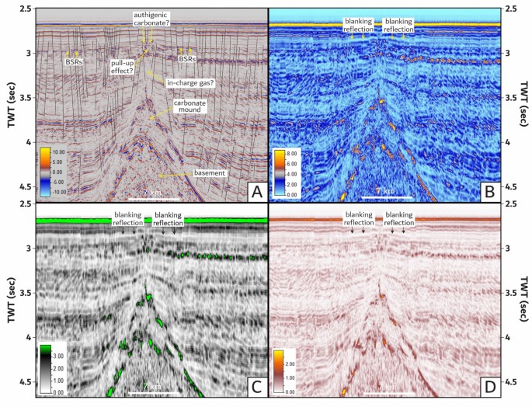Select the panel letter 'B' box

click(489, 192)
